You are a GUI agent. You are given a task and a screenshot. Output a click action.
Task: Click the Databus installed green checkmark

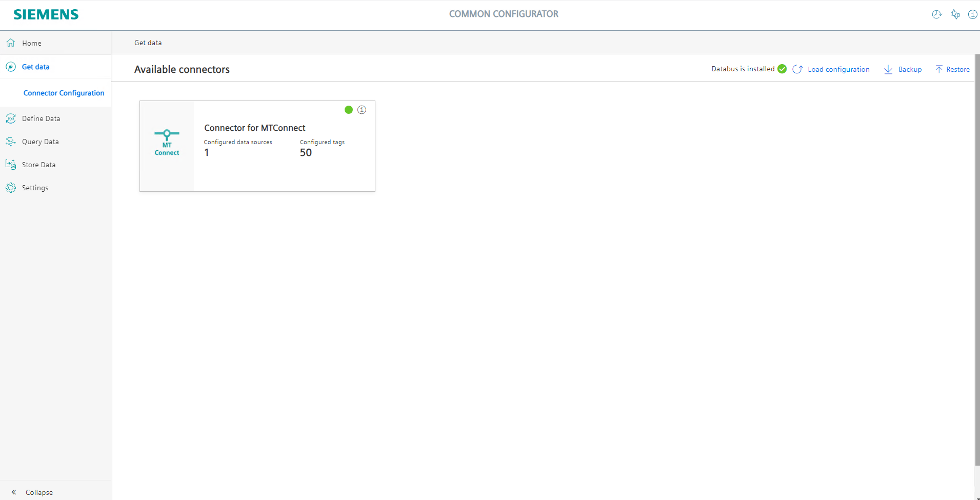coord(782,69)
